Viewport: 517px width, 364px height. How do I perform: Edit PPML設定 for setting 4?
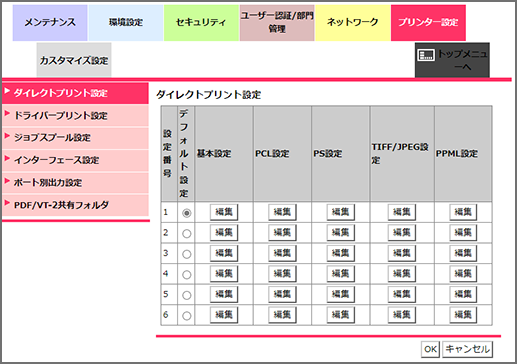point(463,273)
